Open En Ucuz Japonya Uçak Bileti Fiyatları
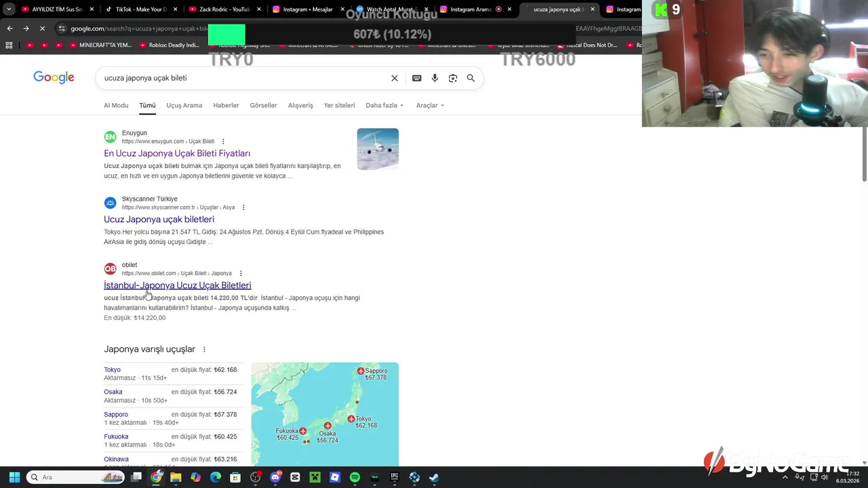 (177, 154)
